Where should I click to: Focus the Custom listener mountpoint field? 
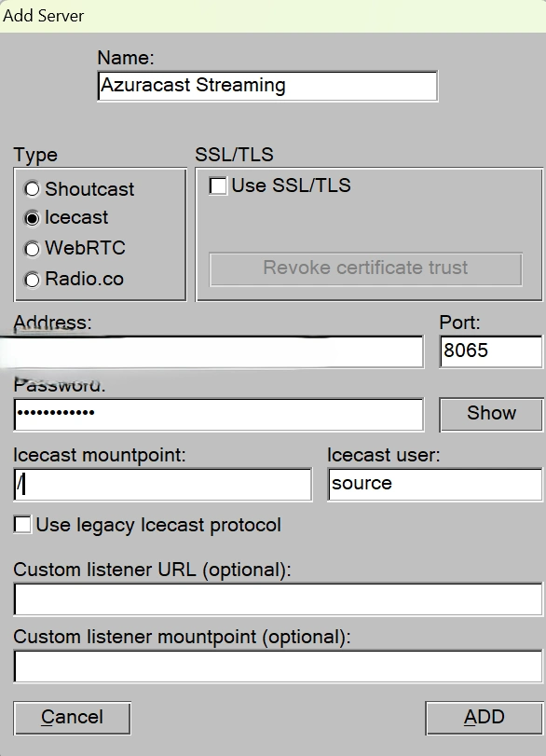pyautogui.click(x=278, y=667)
